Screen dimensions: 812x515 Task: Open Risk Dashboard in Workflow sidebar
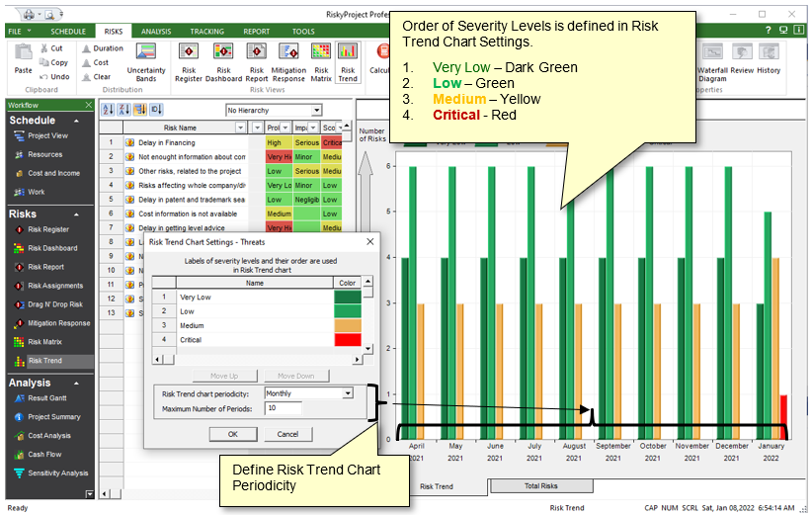45,248
